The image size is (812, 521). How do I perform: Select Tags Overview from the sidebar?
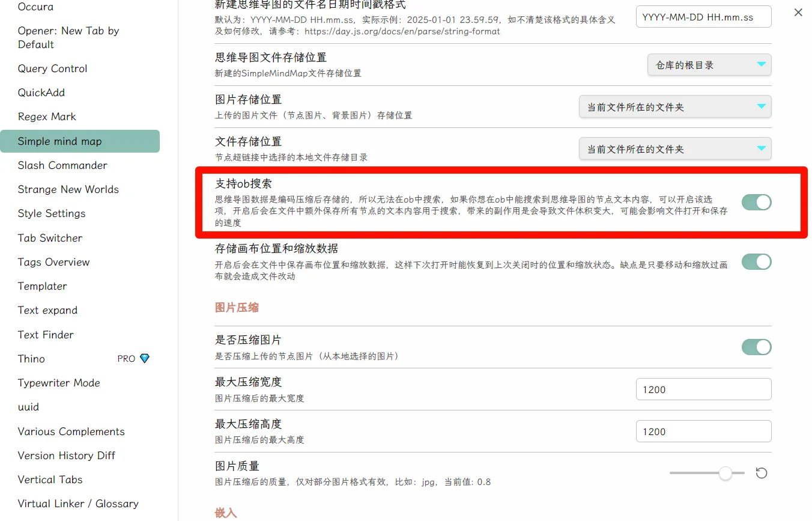tap(53, 262)
